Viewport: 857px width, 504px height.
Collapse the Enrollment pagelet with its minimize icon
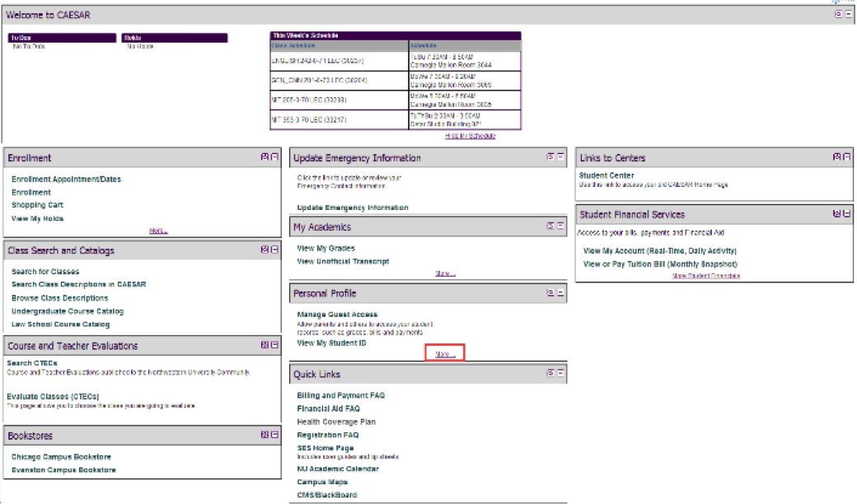275,156
